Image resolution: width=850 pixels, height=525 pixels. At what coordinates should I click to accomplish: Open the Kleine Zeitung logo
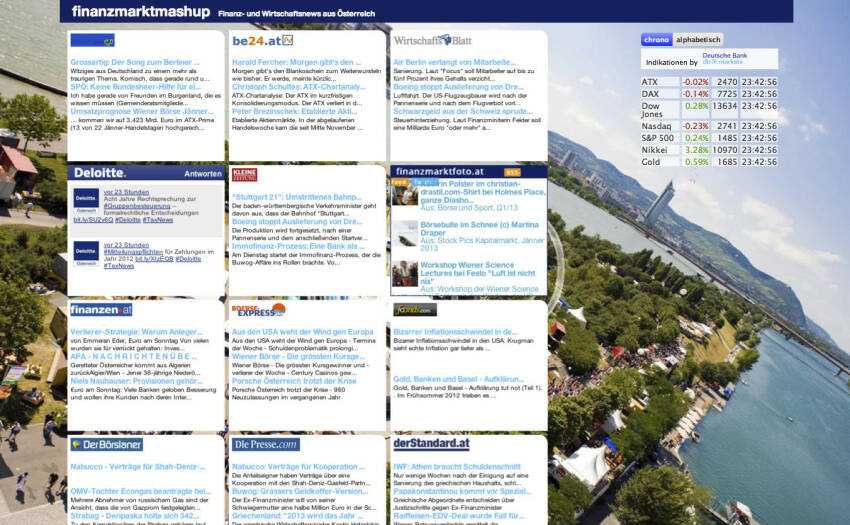click(244, 175)
